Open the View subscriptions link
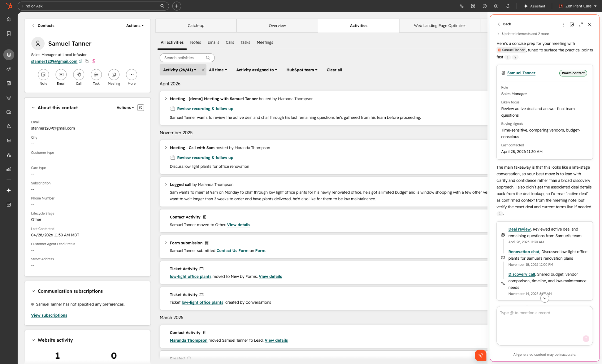This screenshot has width=602, height=364. (x=49, y=315)
